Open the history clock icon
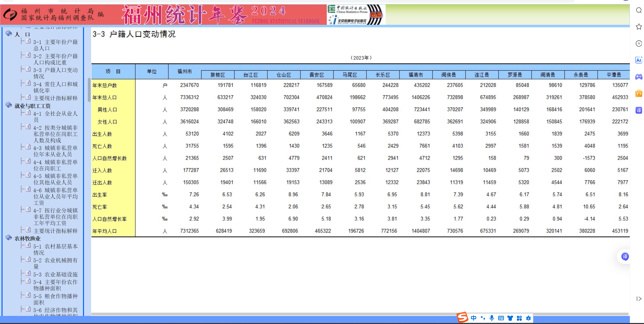Screen dimensions: 644x324 point(639,44)
